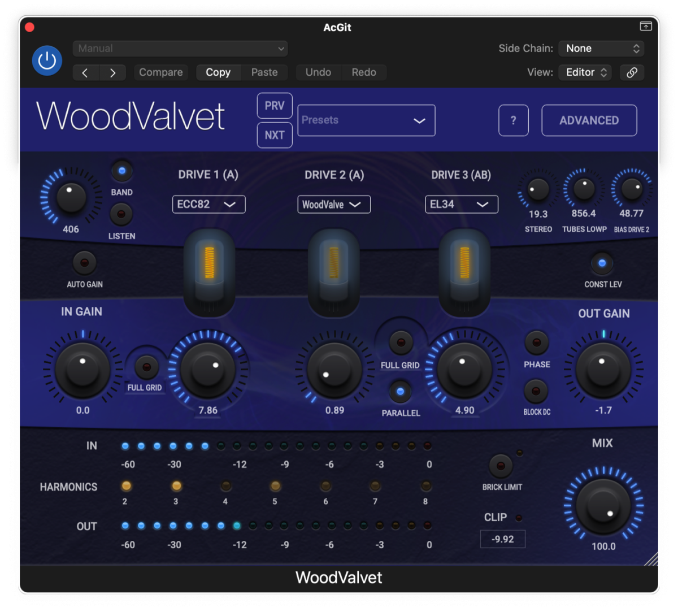This screenshot has width=678, height=616.
Task: Click the BIAS DRIVE 2 knob
Action: (x=631, y=189)
